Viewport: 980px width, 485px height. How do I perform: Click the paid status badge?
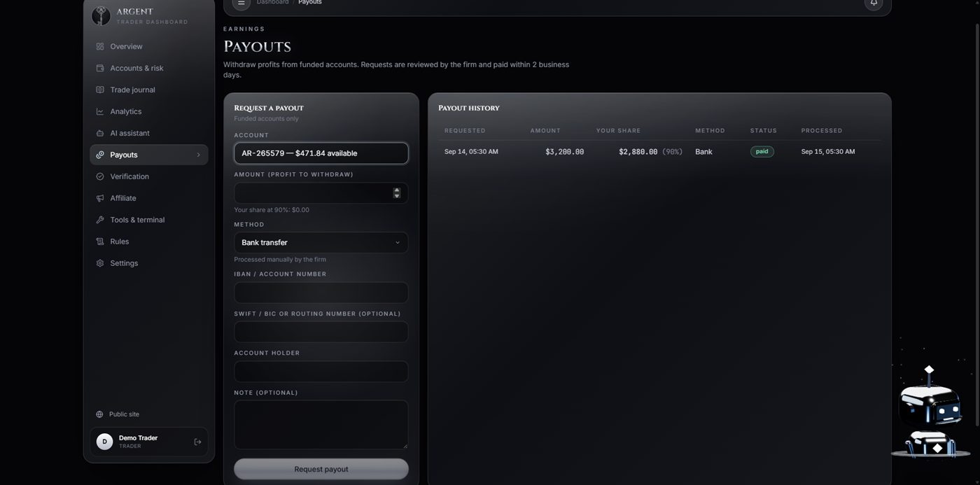(x=762, y=151)
